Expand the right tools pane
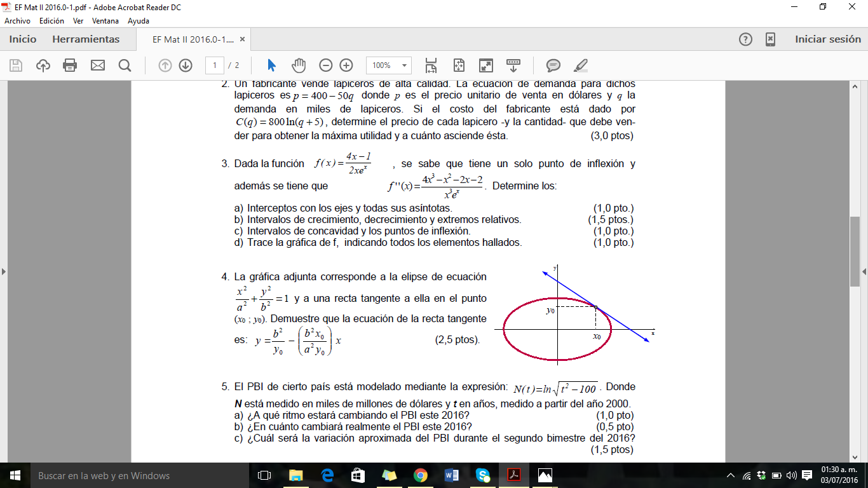This screenshot has width=868, height=488. (864, 272)
